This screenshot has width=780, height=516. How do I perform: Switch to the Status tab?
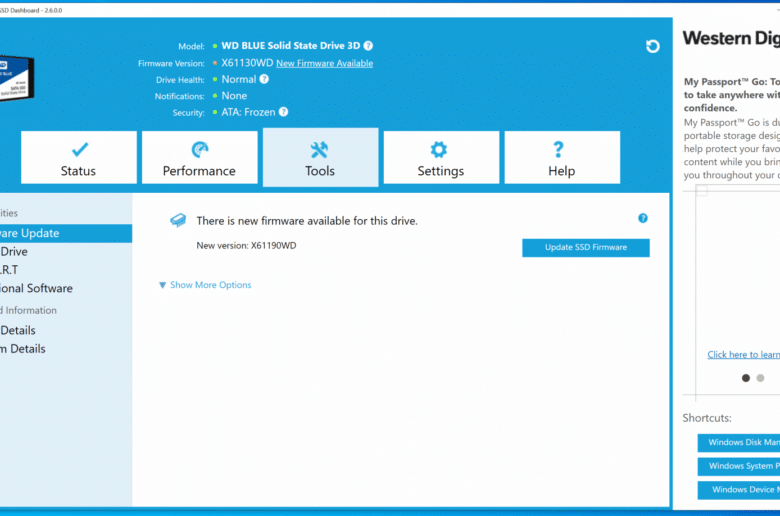pyautogui.click(x=79, y=157)
